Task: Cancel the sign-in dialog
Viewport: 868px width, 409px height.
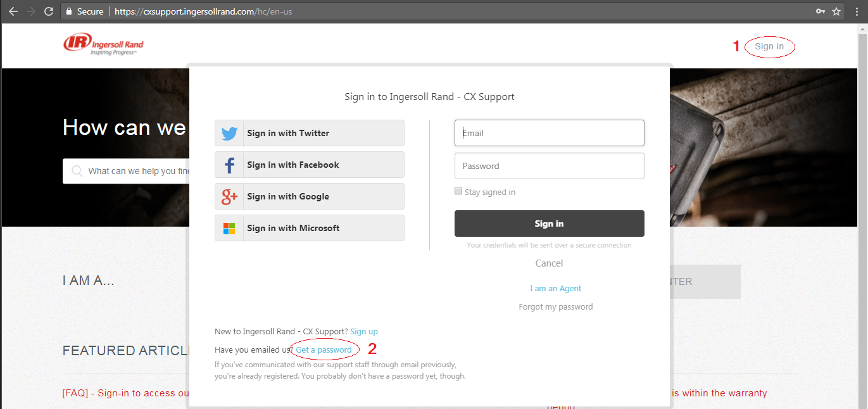Action: [549, 263]
